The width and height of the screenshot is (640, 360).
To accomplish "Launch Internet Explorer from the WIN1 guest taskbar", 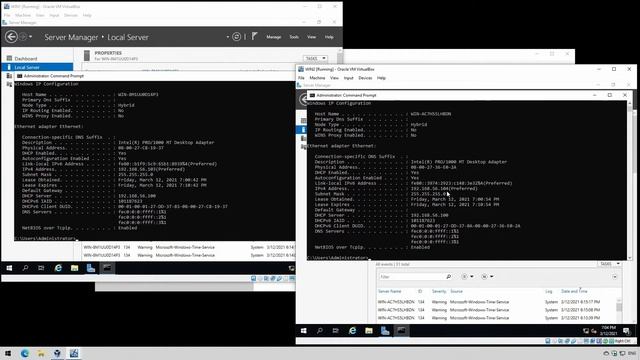I will click(x=58, y=268).
